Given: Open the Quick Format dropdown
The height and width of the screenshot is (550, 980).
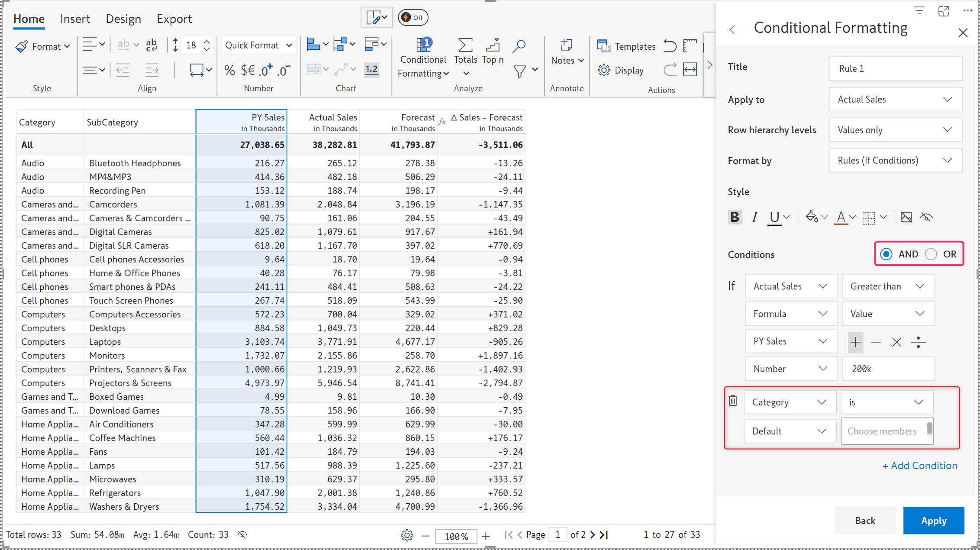Looking at the screenshot, I should click(x=258, y=45).
